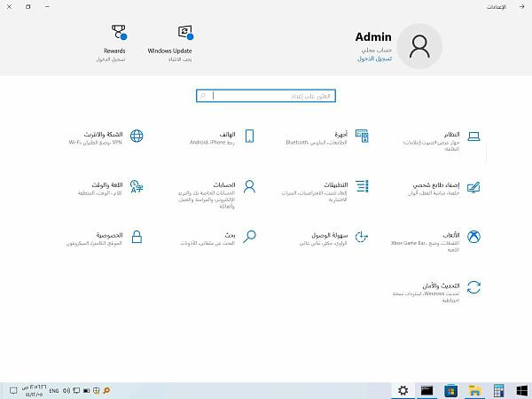Open the Rewards shortcut in header
This screenshot has height=399, width=532.
[x=112, y=43]
